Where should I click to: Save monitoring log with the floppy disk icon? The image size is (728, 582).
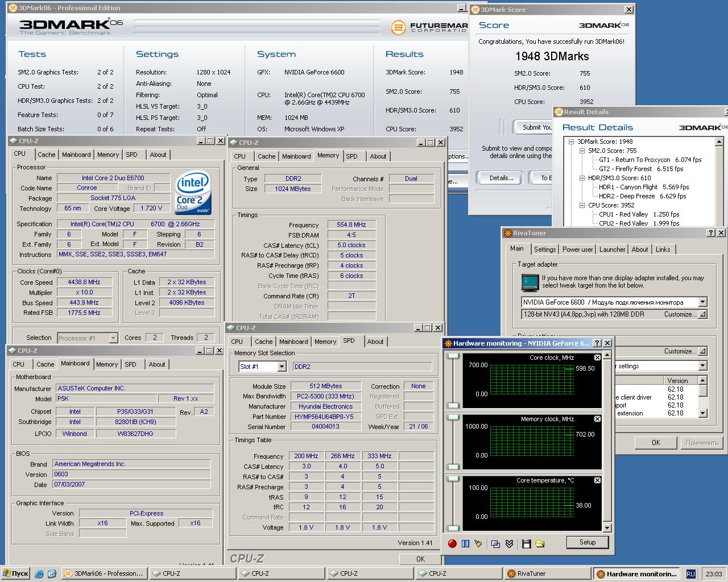[526, 543]
